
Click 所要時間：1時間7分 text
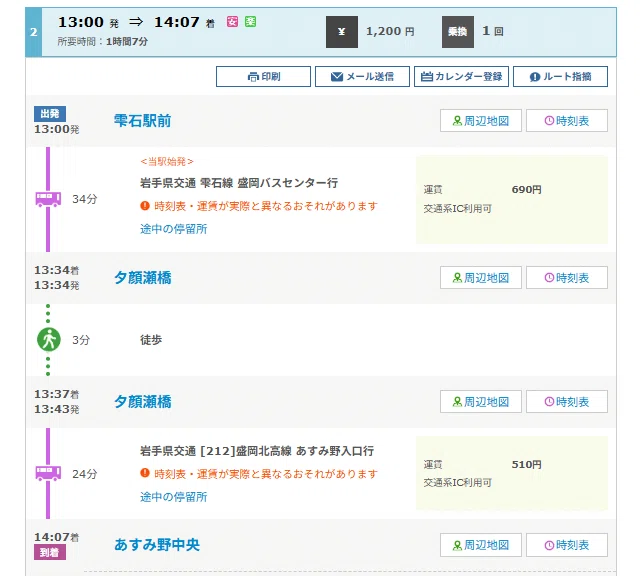103,42
